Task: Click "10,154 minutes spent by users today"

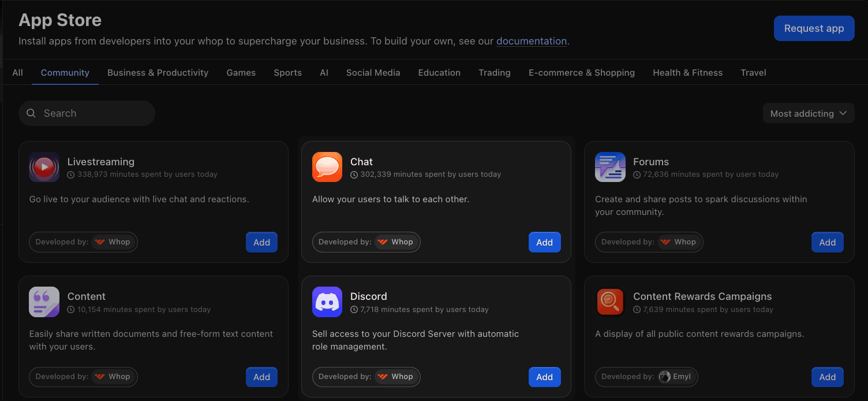Action: pyautogui.click(x=144, y=310)
